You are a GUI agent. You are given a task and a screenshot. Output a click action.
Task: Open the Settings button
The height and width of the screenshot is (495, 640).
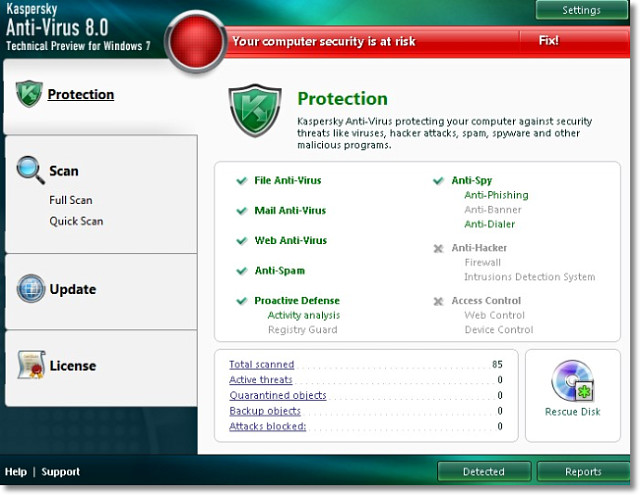[582, 10]
